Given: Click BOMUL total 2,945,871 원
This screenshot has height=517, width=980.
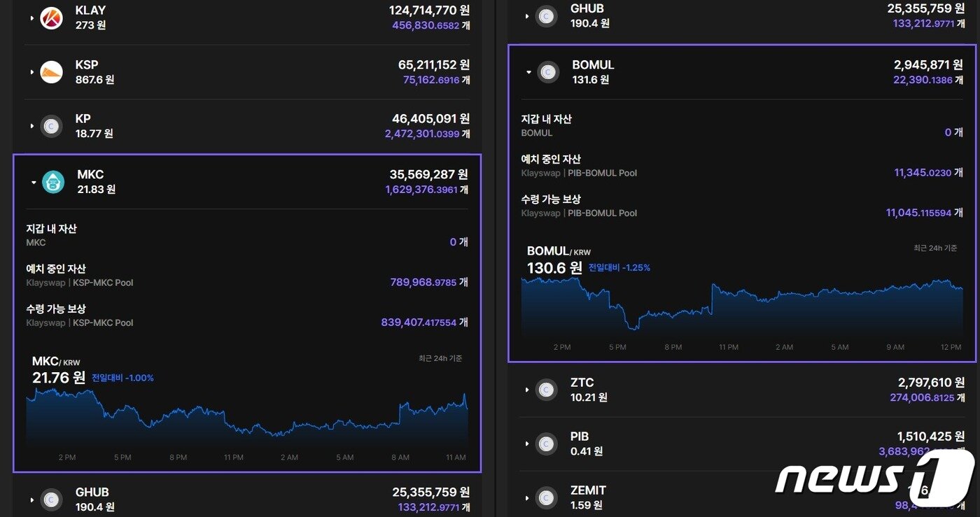Looking at the screenshot, I should 928,64.
